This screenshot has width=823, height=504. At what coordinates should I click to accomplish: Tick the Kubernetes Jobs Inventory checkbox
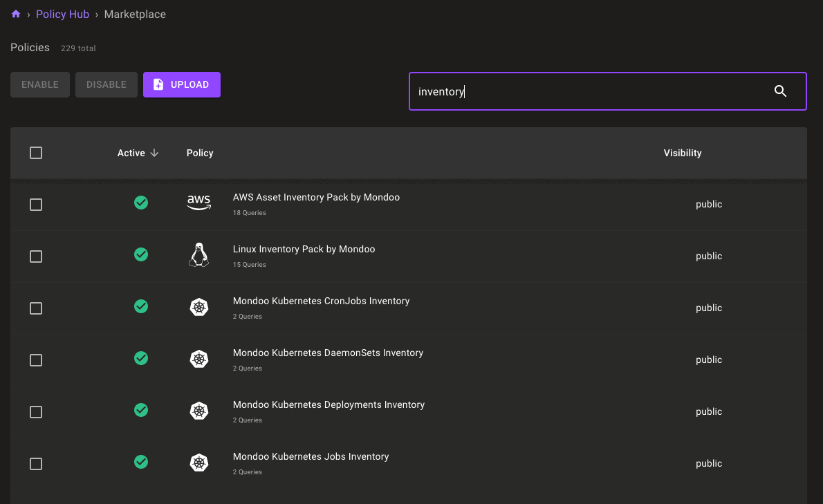[36, 464]
